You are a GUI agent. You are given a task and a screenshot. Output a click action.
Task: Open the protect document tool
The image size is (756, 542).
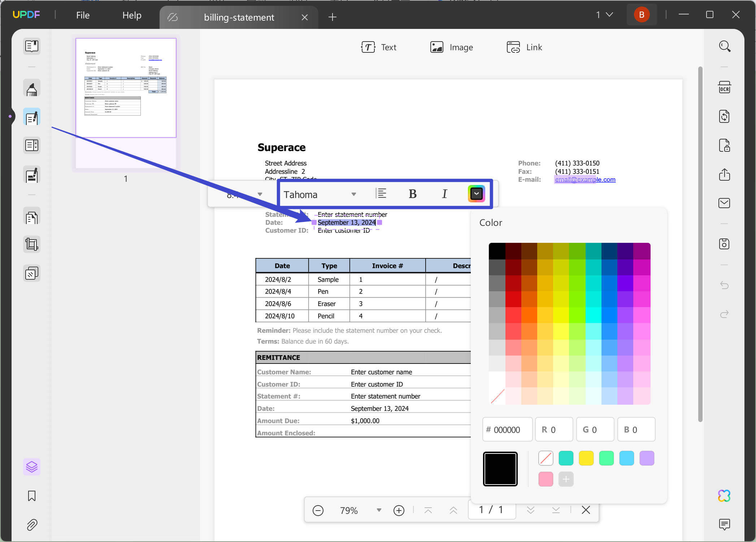724,145
